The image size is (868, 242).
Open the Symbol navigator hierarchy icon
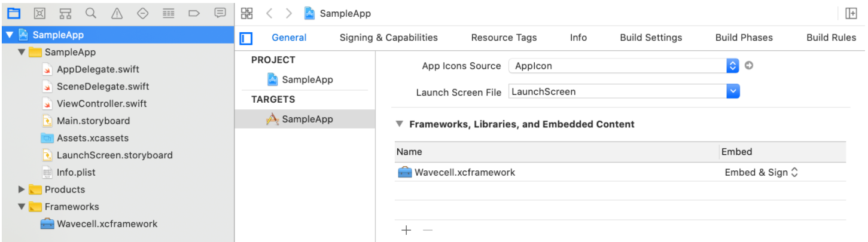(x=65, y=13)
